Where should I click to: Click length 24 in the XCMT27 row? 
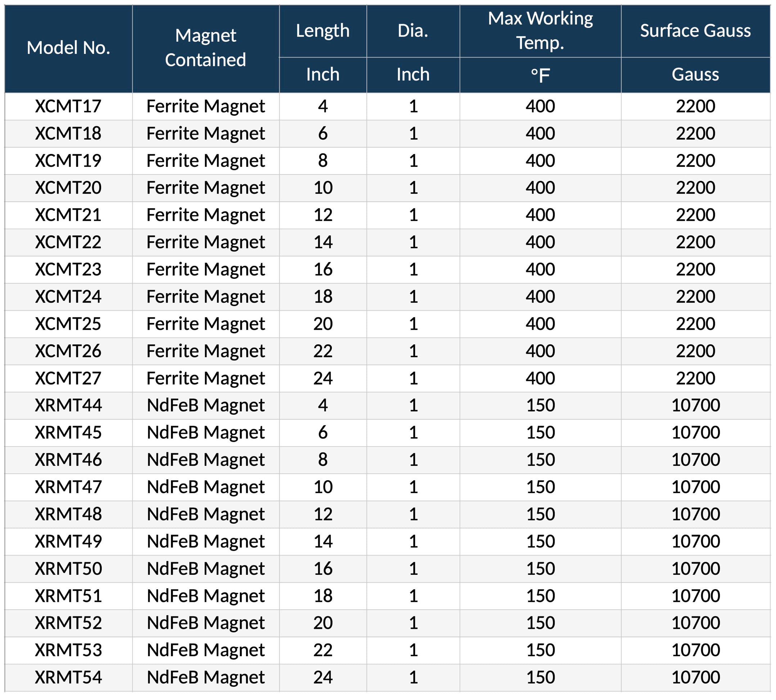point(323,378)
